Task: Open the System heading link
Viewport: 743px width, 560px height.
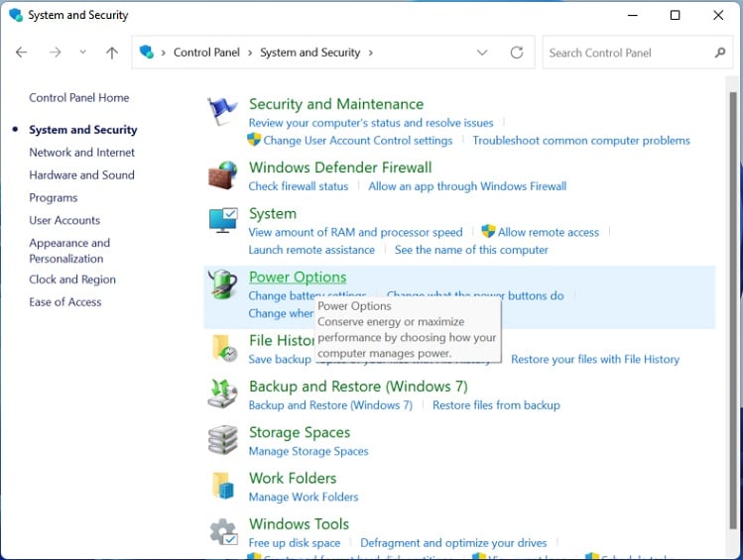Action: [273, 214]
